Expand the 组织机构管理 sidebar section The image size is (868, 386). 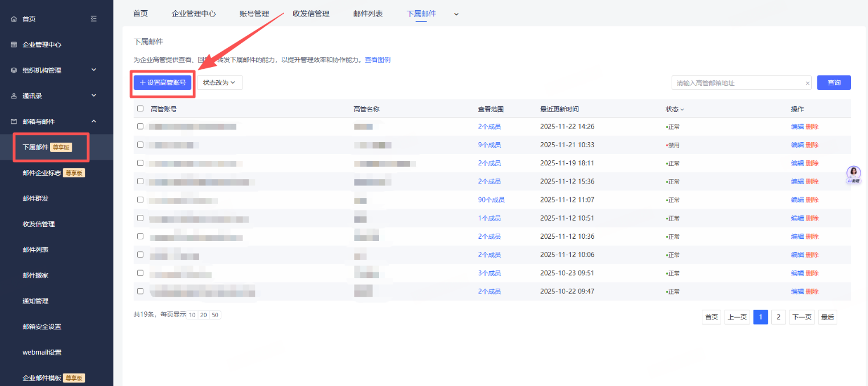[94, 70]
